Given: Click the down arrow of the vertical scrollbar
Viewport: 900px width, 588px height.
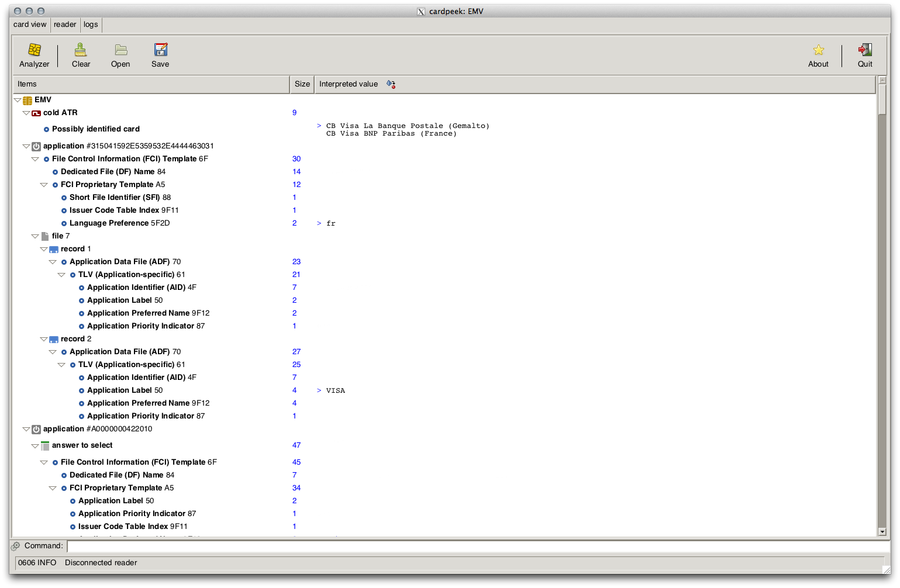Looking at the screenshot, I should [x=882, y=532].
